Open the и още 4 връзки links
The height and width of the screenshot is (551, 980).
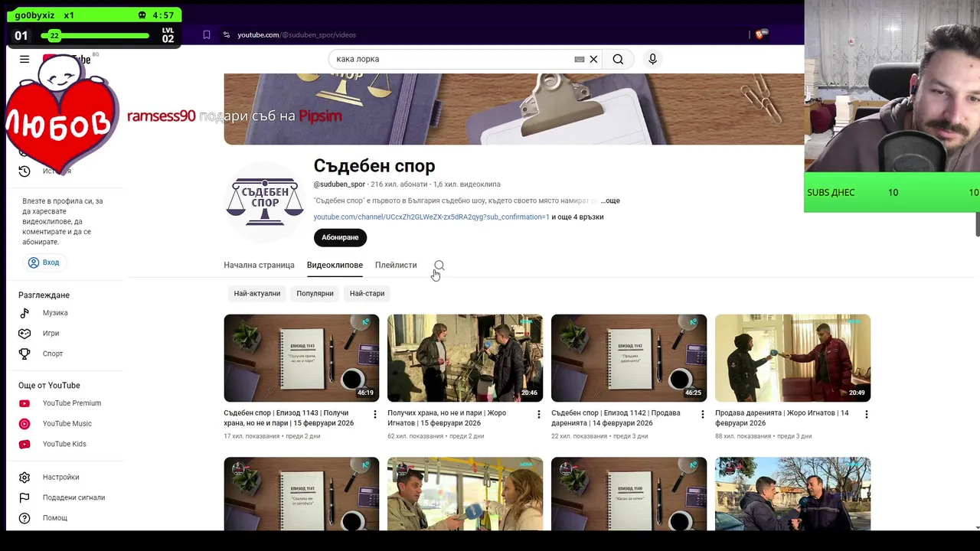click(x=577, y=217)
